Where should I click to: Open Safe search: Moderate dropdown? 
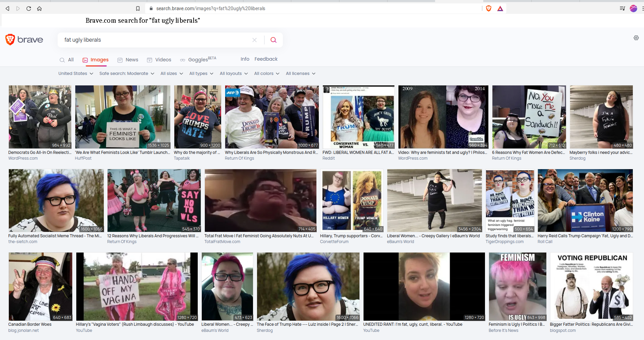(126, 74)
